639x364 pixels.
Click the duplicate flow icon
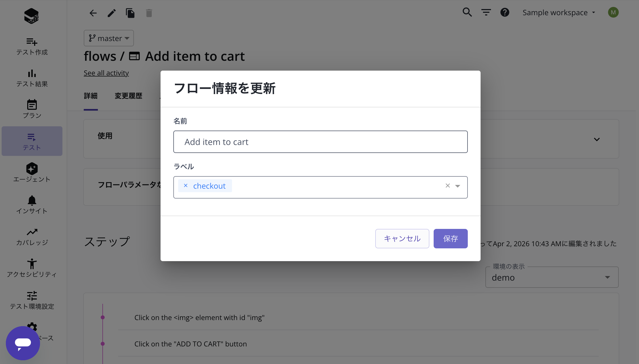tap(130, 13)
